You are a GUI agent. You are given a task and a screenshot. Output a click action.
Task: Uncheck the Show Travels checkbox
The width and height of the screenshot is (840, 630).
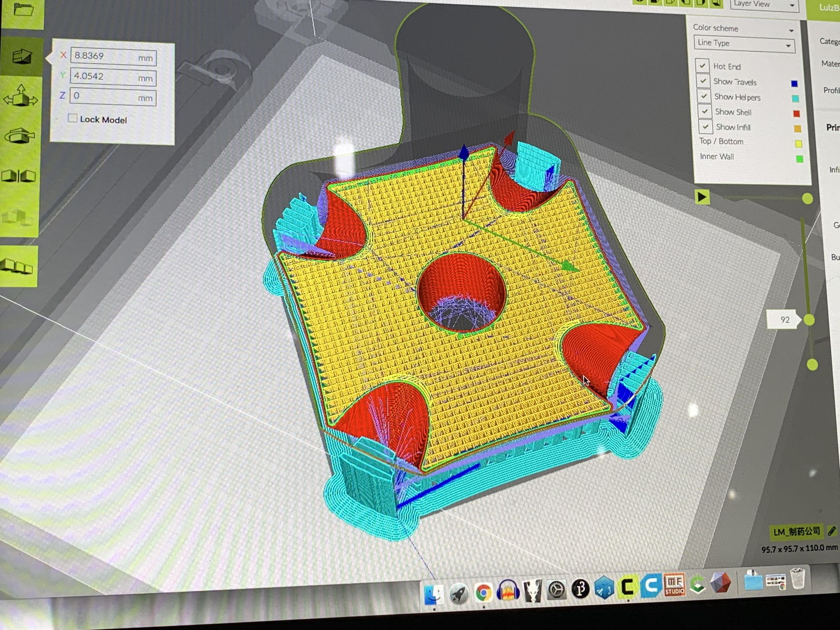click(x=703, y=81)
